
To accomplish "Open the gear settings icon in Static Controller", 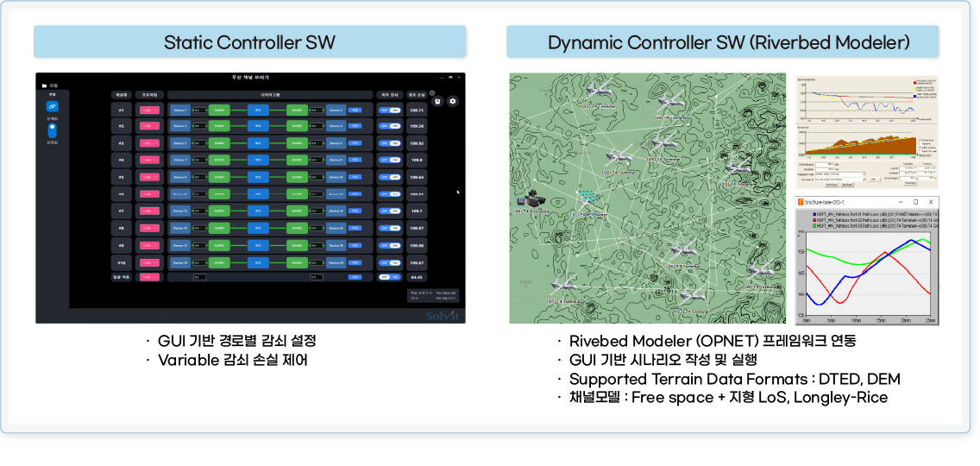I will [x=453, y=101].
